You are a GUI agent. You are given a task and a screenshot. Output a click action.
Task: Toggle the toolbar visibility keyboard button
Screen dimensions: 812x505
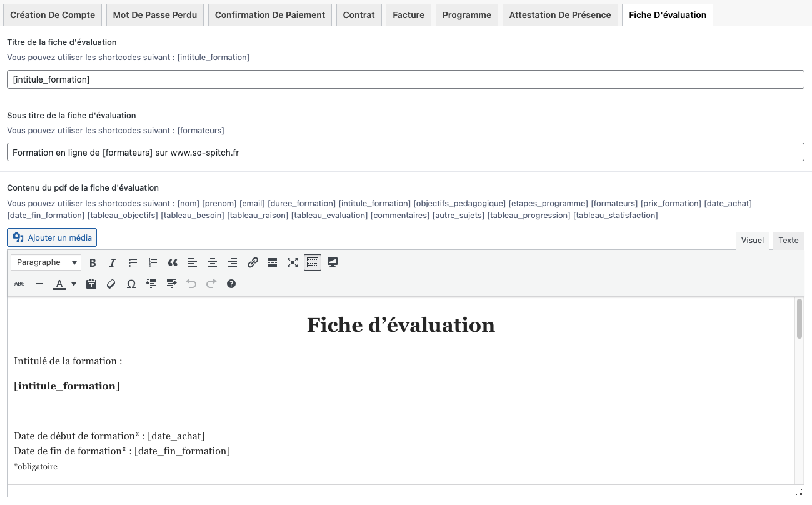click(x=313, y=262)
